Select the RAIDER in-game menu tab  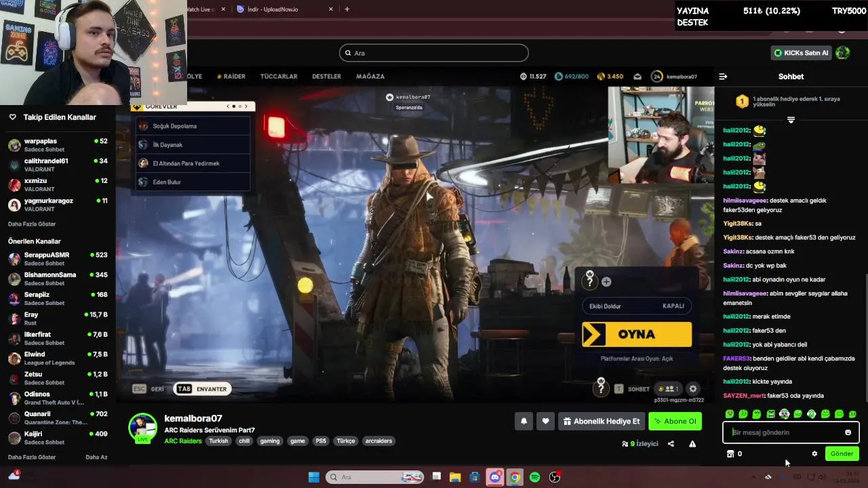pos(231,77)
